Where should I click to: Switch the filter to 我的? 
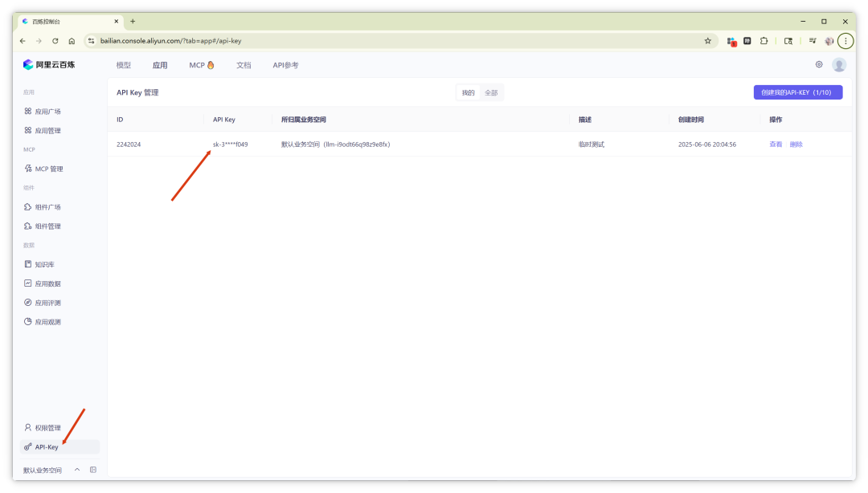pyautogui.click(x=469, y=93)
